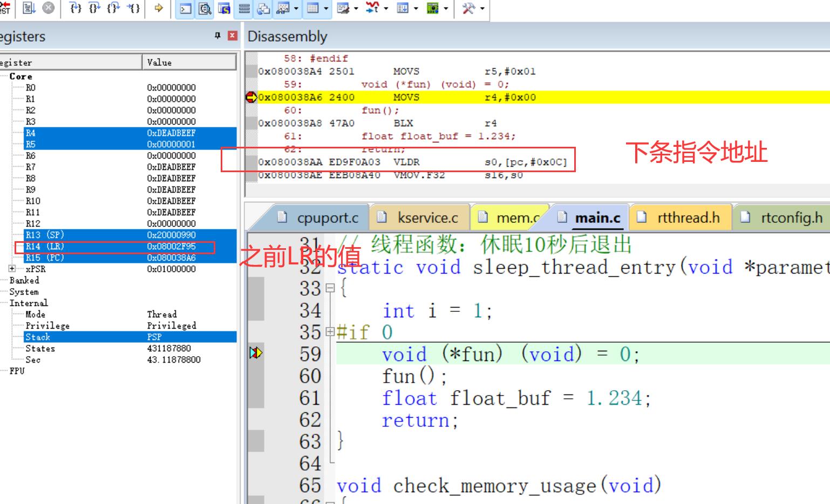Open the Analysis Windows icon

pyautogui.click(x=372, y=9)
